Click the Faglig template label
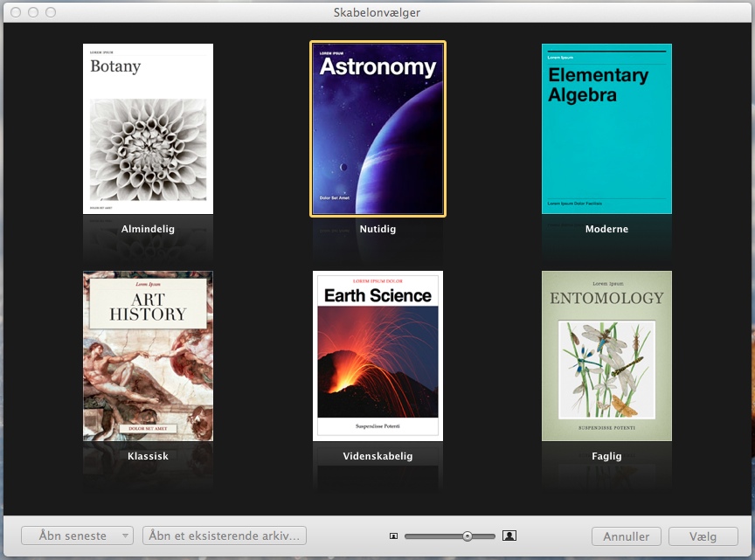755x560 pixels. coord(606,456)
